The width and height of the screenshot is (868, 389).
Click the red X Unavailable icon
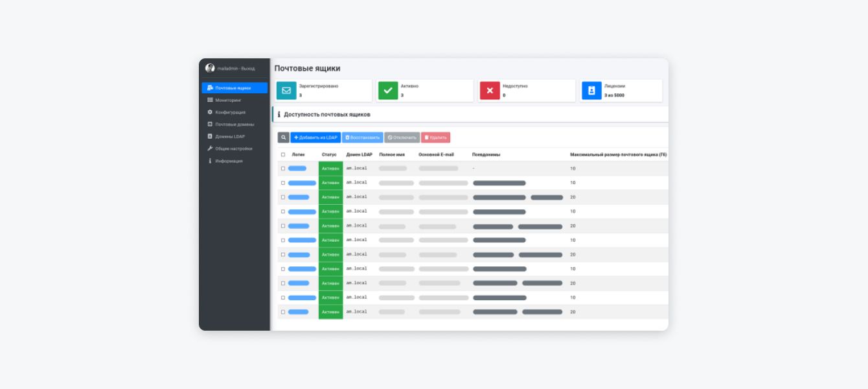point(490,91)
